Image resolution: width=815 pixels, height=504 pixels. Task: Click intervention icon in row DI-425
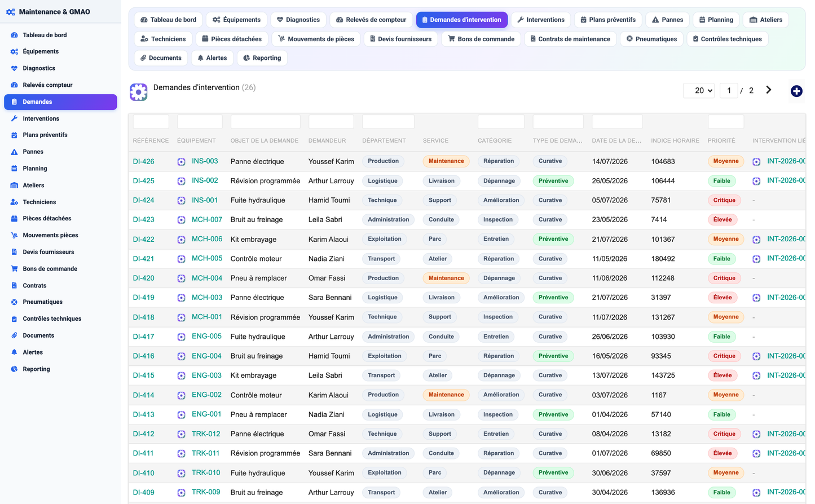756,181
